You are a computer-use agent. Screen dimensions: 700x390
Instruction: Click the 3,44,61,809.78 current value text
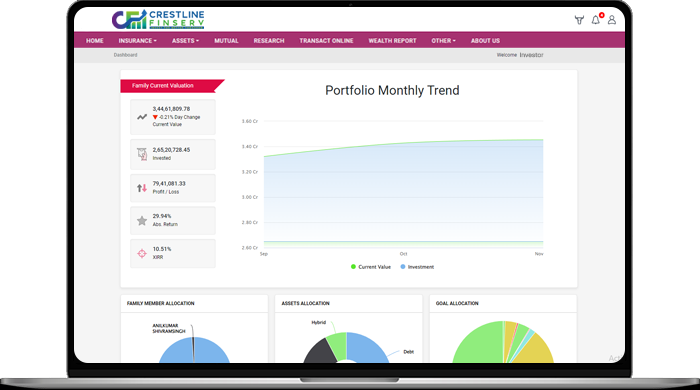coord(171,109)
